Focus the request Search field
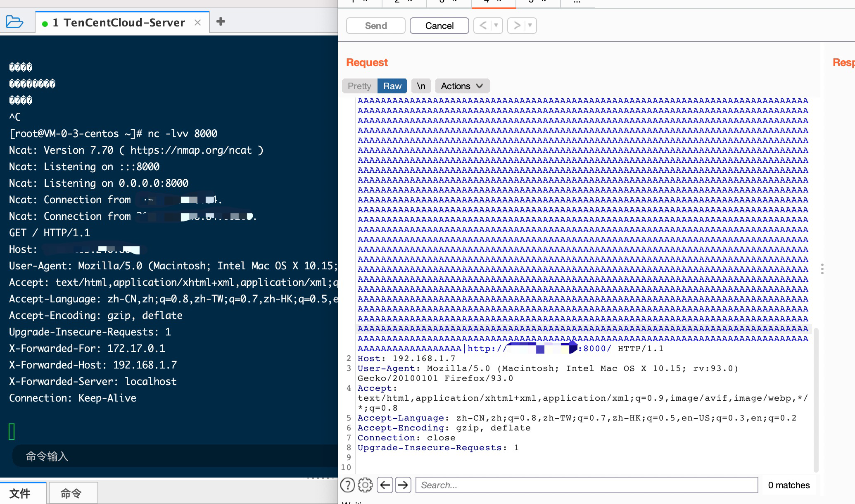The width and height of the screenshot is (855, 504). pos(587,485)
